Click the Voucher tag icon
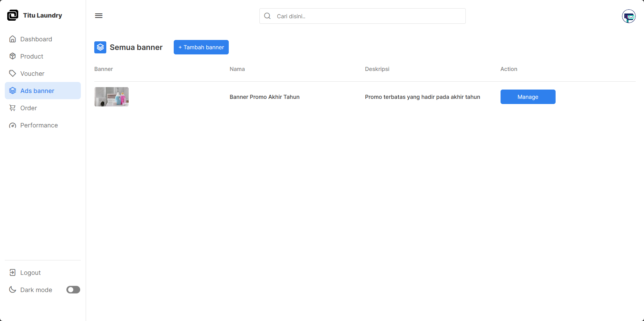 (x=13, y=73)
